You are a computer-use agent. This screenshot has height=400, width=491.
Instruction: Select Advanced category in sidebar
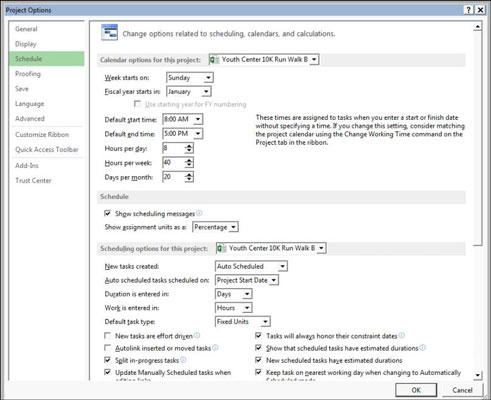point(47,118)
